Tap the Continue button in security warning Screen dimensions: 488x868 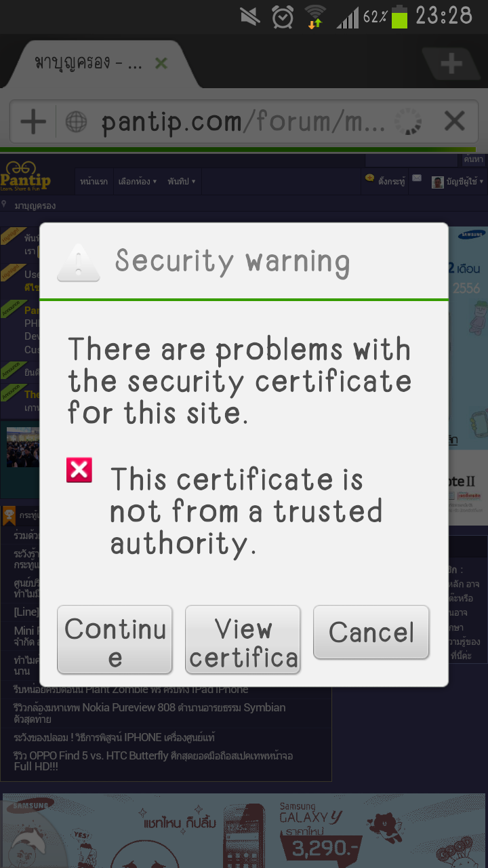pyautogui.click(x=115, y=639)
